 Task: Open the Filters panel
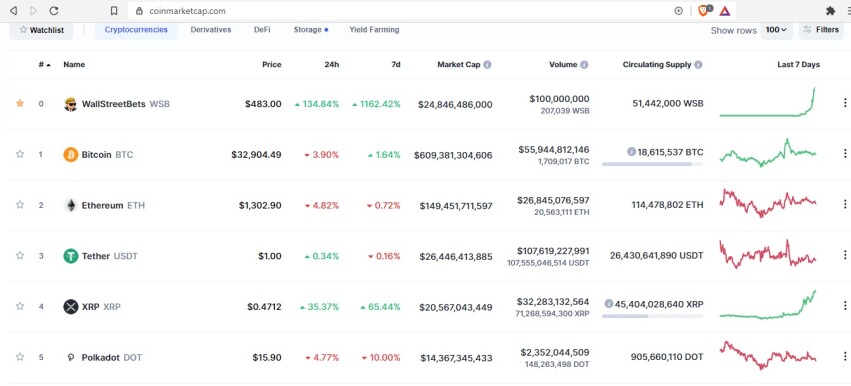point(821,30)
